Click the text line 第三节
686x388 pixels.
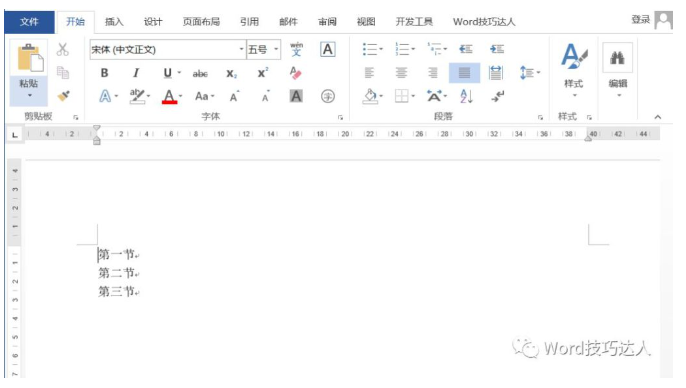(116, 291)
